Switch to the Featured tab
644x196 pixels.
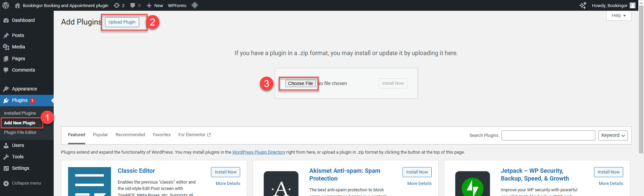click(76, 135)
